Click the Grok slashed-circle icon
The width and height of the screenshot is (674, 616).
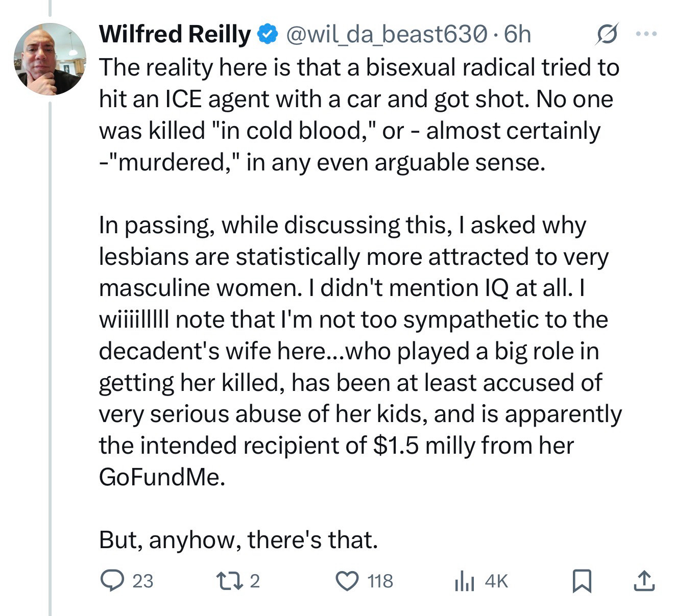click(608, 34)
